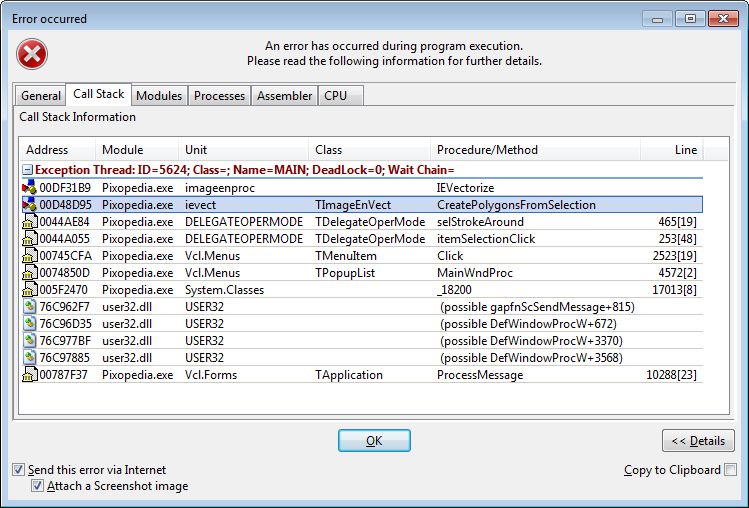Maximize the Error occurred dialog
The height and width of the screenshot is (508, 749).
tap(690, 19)
